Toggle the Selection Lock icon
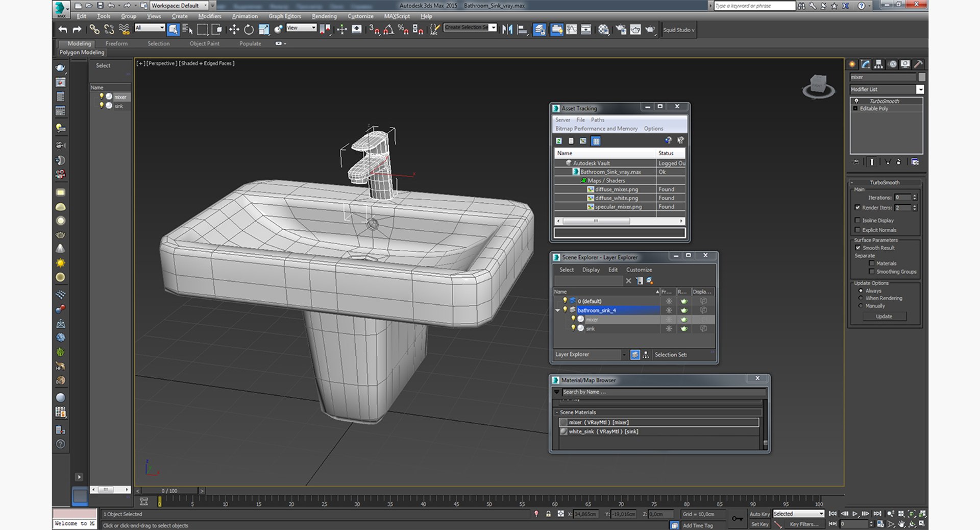This screenshot has height=530, width=980. point(548,514)
